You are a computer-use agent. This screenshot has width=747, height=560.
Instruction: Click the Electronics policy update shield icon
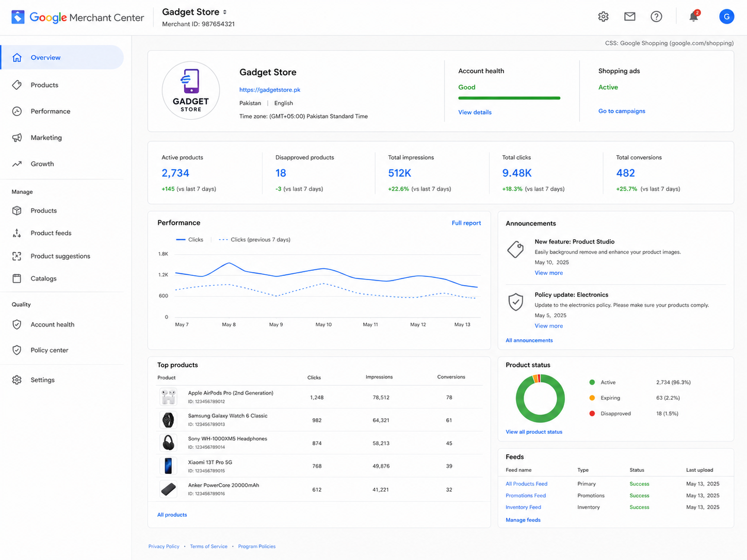[x=515, y=302]
